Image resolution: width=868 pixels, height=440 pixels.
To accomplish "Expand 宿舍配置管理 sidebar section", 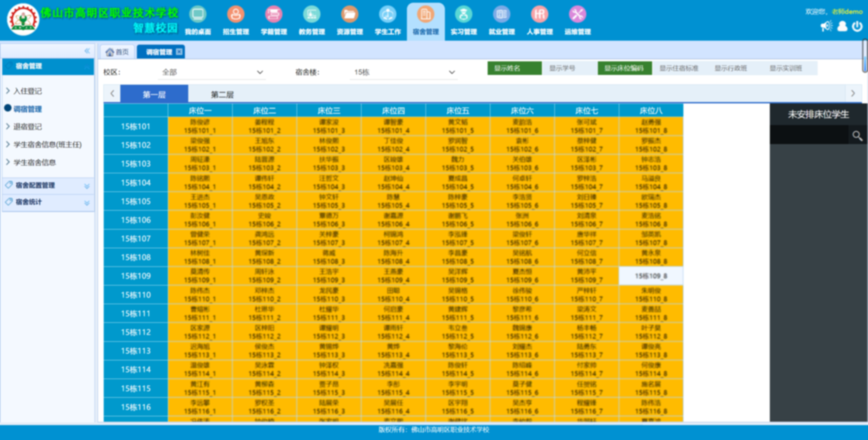I will click(48, 185).
